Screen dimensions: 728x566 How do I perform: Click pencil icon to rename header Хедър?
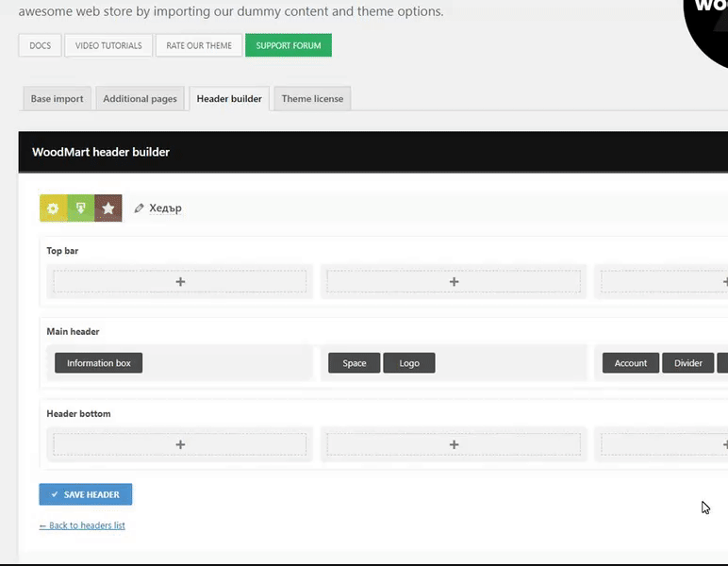pyautogui.click(x=139, y=208)
